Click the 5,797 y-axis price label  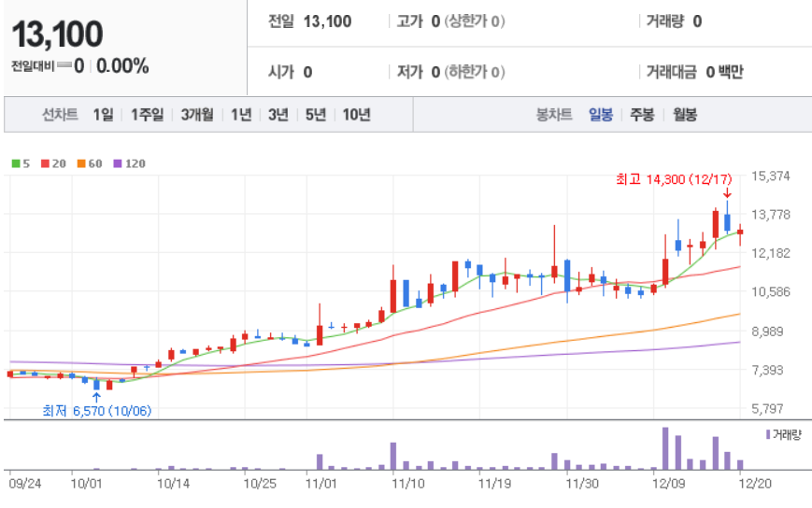click(767, 409)
